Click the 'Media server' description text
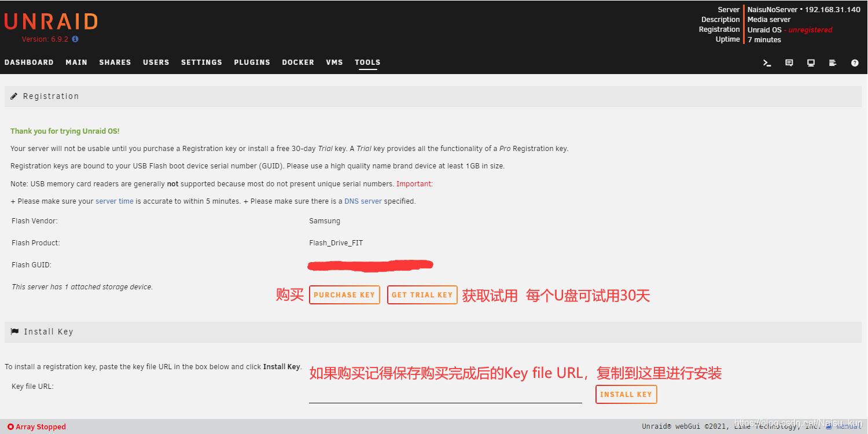Image resolution: width=868 pixels, height=434 pixels. (x=769, y=20)
